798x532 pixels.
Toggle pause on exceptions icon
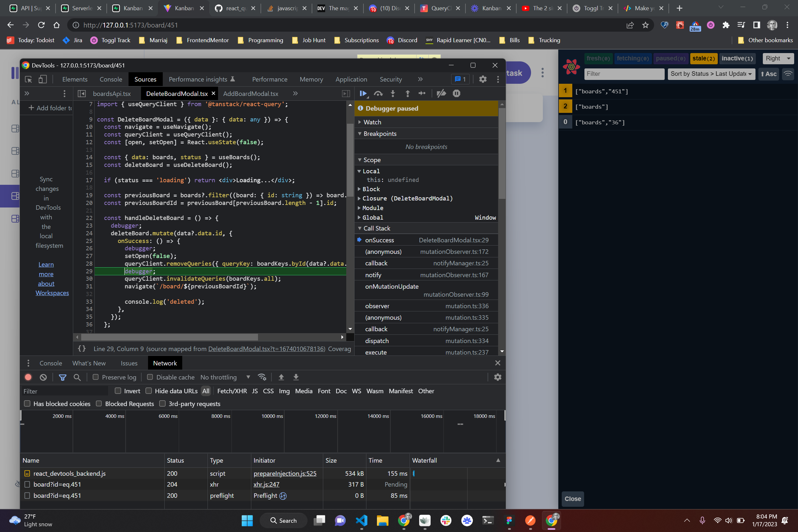pos(456,93)
